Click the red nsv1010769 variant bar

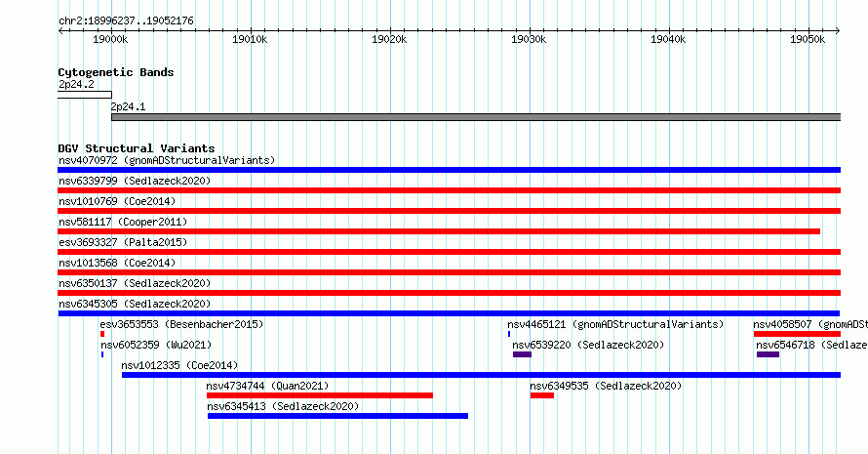click(449, 211)
